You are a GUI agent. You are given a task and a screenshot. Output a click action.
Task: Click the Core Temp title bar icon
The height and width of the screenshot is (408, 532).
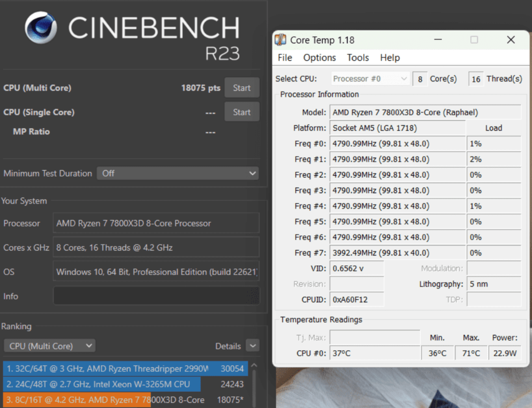tap(280, 40)
